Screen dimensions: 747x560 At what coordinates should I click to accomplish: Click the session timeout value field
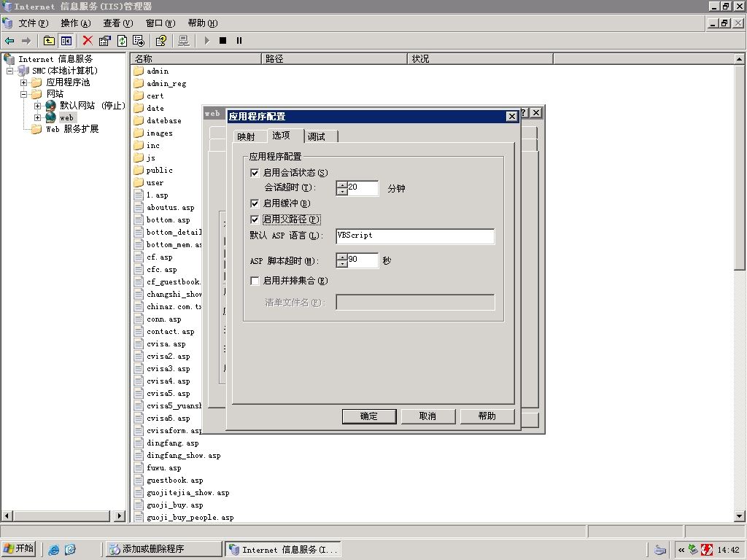[363, 188]
